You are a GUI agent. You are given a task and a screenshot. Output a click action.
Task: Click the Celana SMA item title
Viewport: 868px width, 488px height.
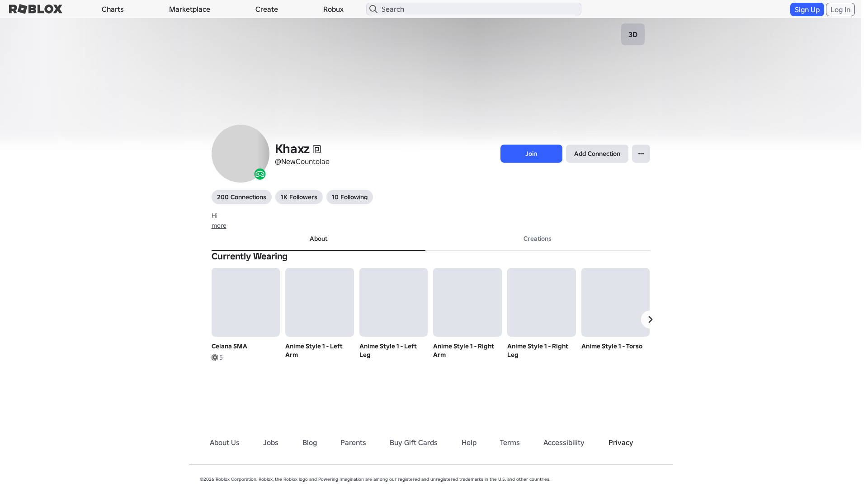(x=229, y=346)
